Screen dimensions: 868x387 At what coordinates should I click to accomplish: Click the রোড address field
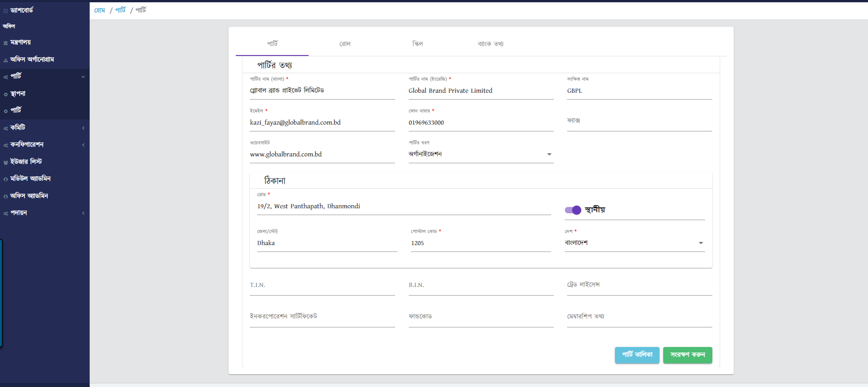coord(404,206)
